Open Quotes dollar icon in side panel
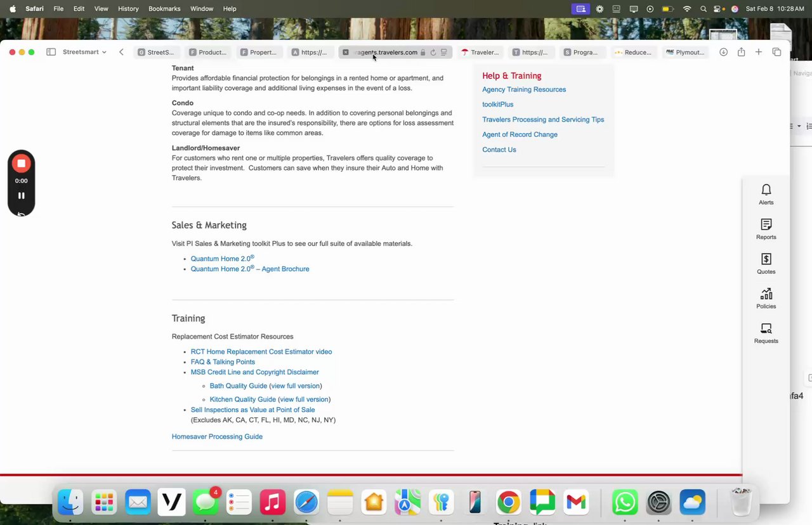812x525 pixels. point(766,259)
